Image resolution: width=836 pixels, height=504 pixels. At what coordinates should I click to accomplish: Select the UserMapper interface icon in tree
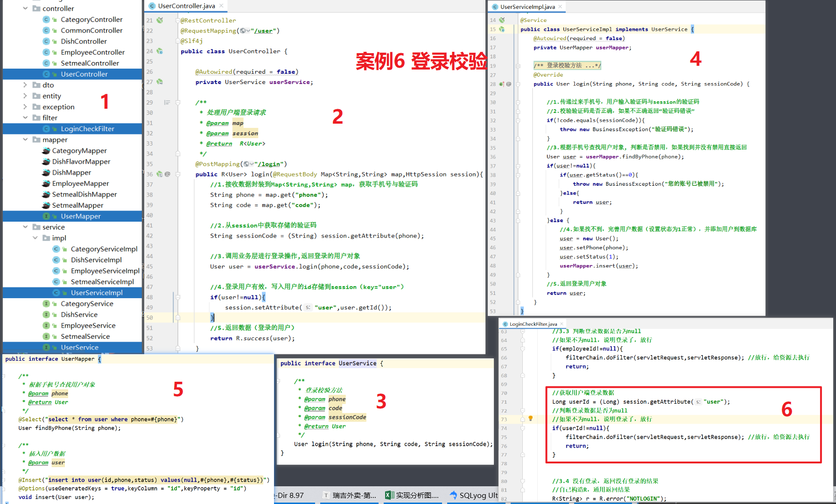pyautogui.click(x=46, y=216)
